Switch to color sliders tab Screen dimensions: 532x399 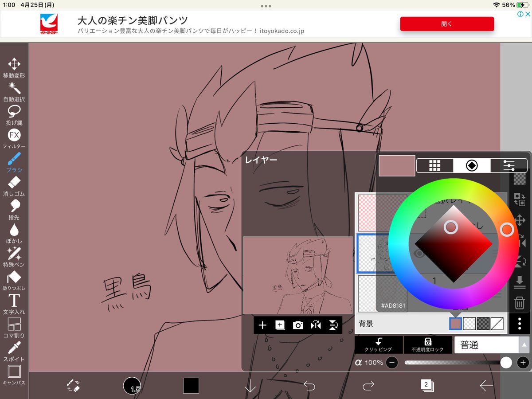(x=509, y=165)
